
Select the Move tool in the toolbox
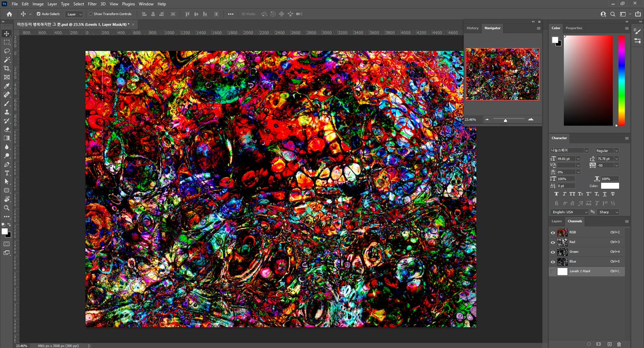tap(7, 33)
